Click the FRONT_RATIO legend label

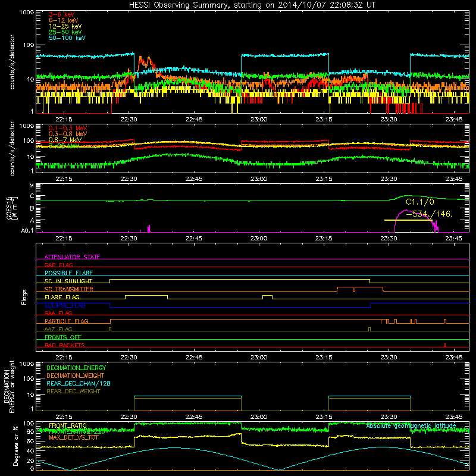coord(68,425)
